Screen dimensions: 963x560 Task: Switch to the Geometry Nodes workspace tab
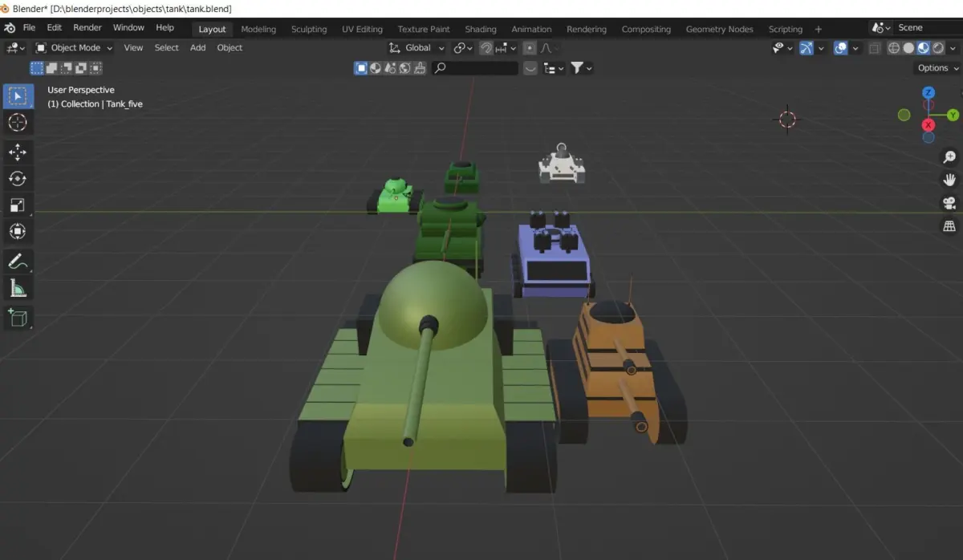pos(719,29)
